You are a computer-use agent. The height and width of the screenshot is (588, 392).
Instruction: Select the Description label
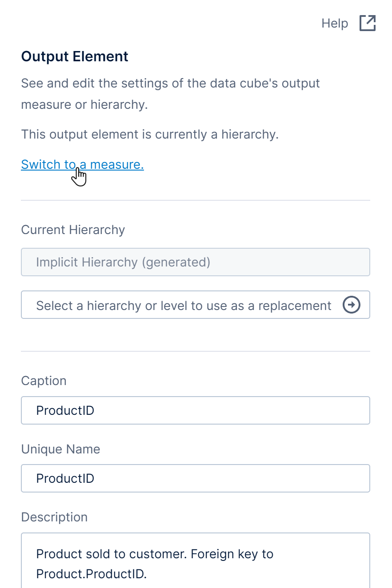tap(54, 517)
